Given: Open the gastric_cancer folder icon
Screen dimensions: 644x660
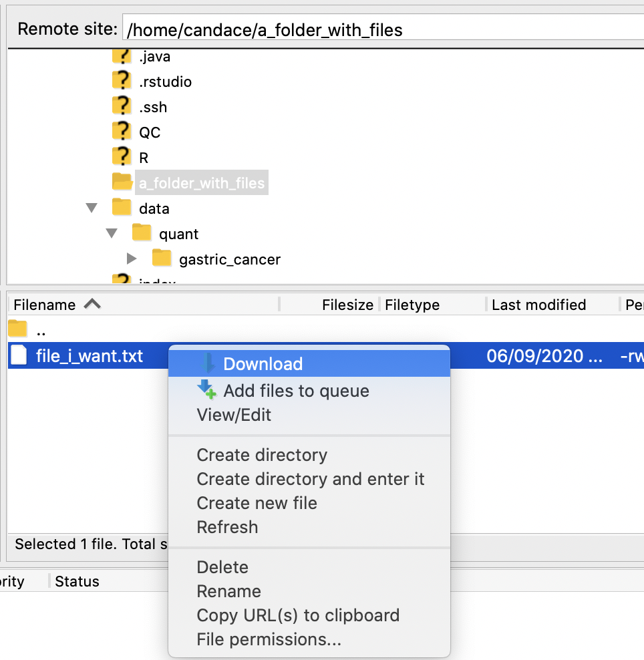Looking at the screenshot, I should (162, 259).
